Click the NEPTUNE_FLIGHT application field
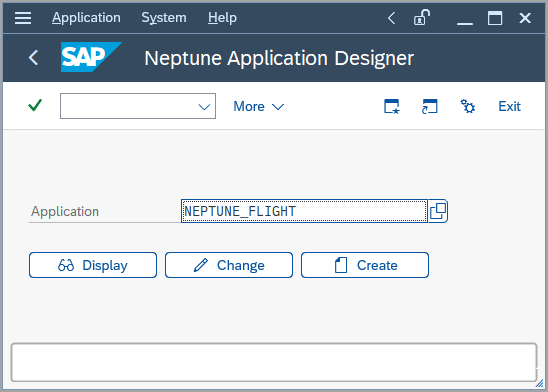Image resolution: width=548 pixels, height=392 pixels. (x=304, y=211)
